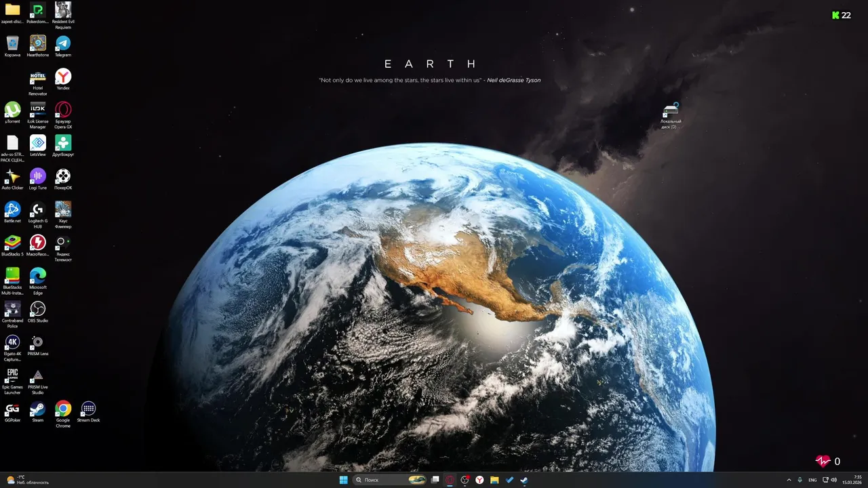This screenshot has height=488, width=868.
Task: Select the Google Chrome desktop icon
Action: (63, 414)
